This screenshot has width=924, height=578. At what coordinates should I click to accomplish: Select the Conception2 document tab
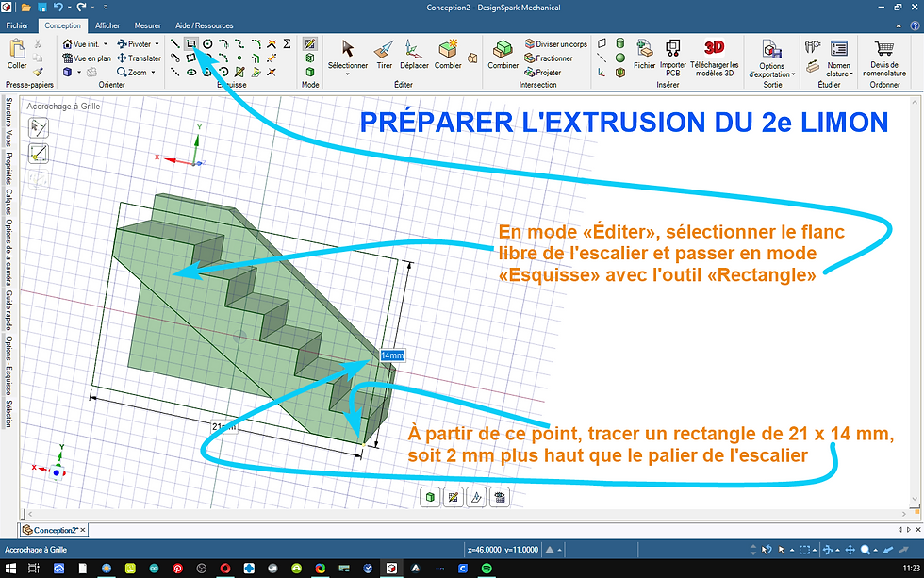click(55, 530)
